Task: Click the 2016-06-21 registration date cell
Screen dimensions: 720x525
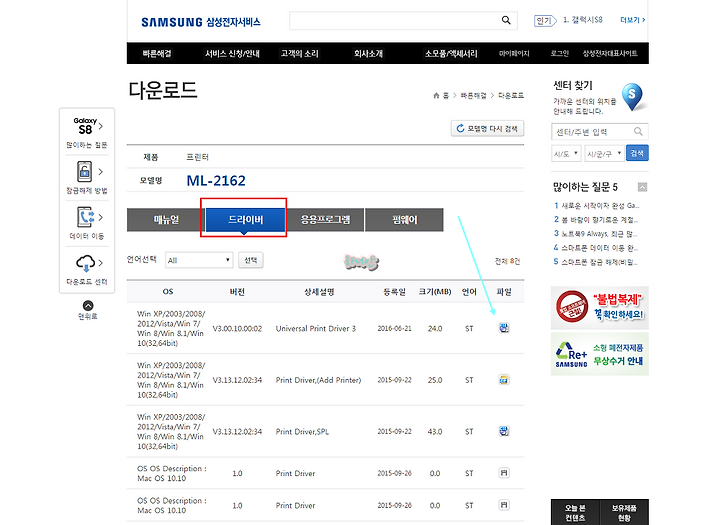Action: (x=394, y=328)
